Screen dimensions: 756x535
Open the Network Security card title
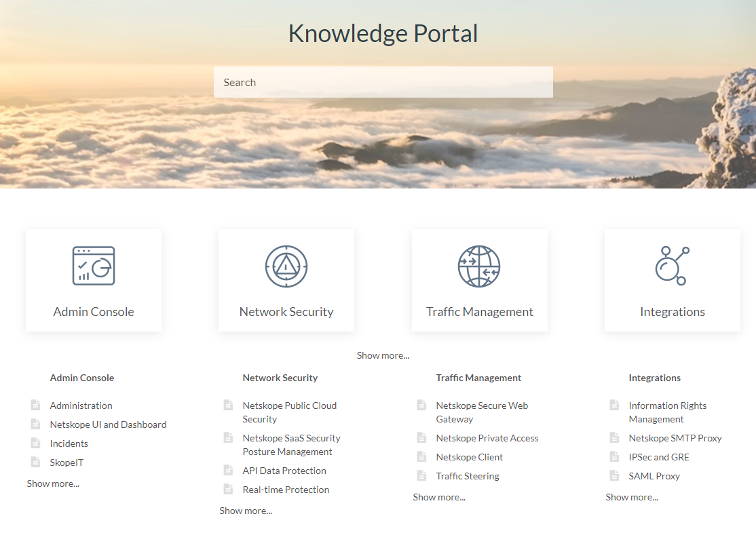(x=286, y=311)
